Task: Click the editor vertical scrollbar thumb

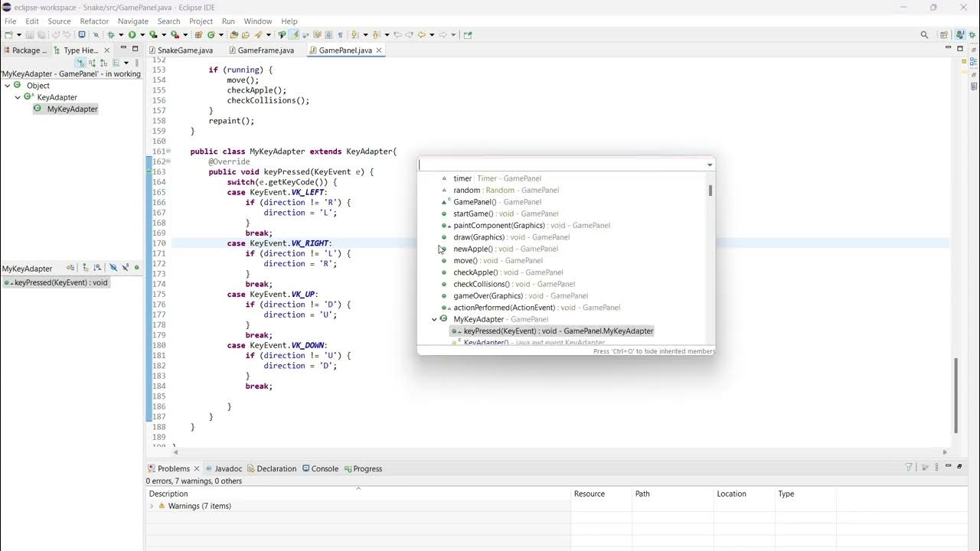Action: (955, 395)
